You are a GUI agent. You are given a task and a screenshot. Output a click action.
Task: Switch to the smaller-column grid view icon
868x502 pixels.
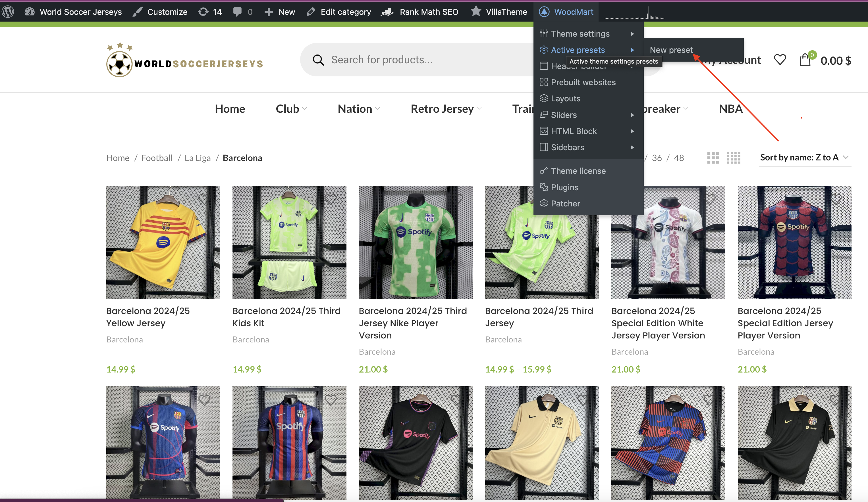pos(713,158)
